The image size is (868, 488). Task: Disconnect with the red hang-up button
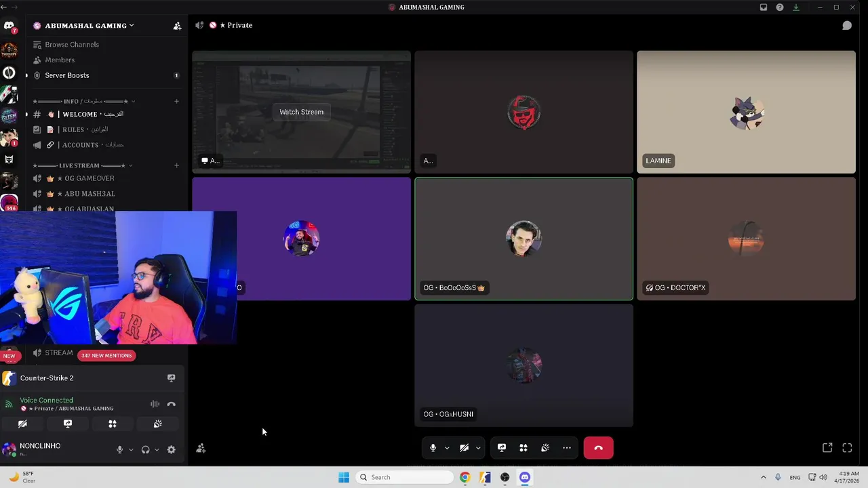pos(598,448)
